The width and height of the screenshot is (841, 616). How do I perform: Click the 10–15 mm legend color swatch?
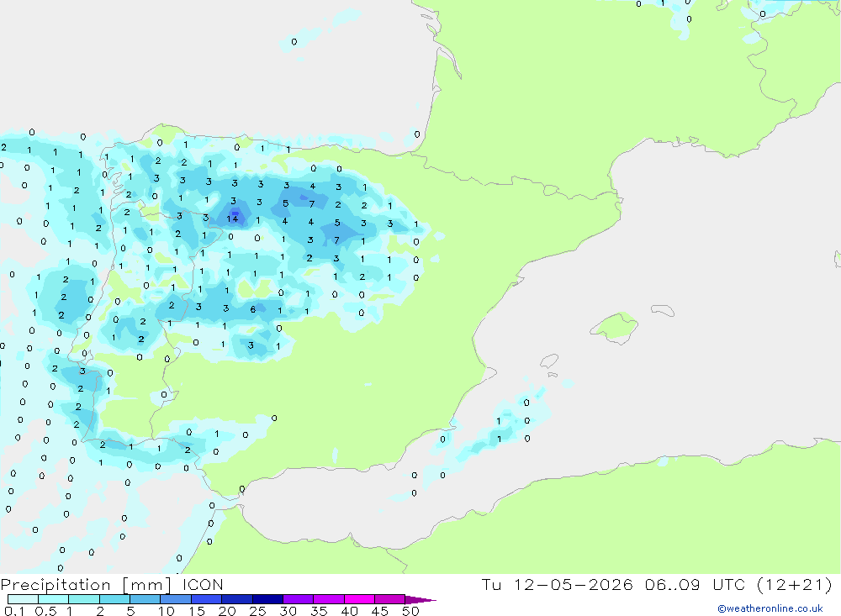pyautogui.click(x=176, y=599)
